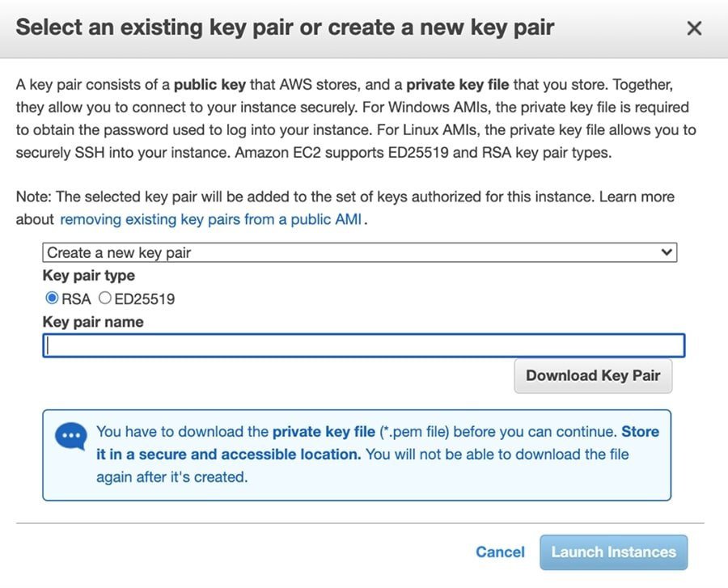This screenshot has height=588, width=728.
Task: Open 'removing existing key pairs from a public AMI' link
Action: coord(210,219)
